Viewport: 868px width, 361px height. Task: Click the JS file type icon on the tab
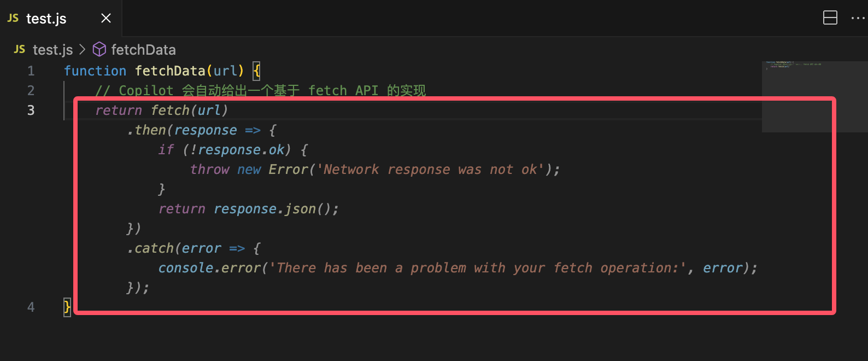13,18
